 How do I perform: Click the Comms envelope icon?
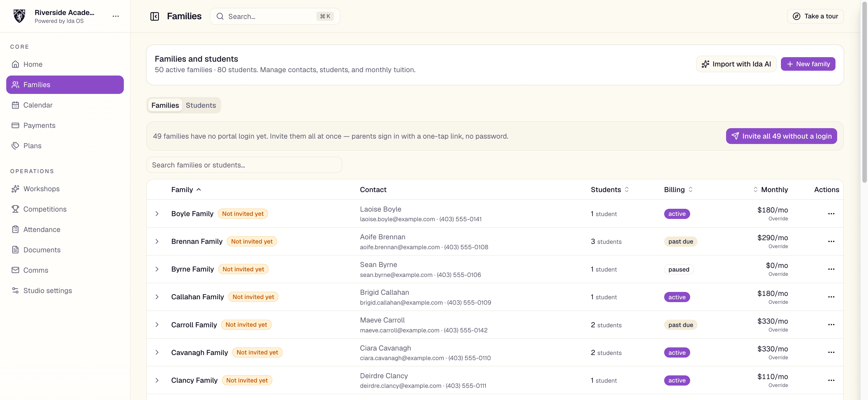click(16, 270)
